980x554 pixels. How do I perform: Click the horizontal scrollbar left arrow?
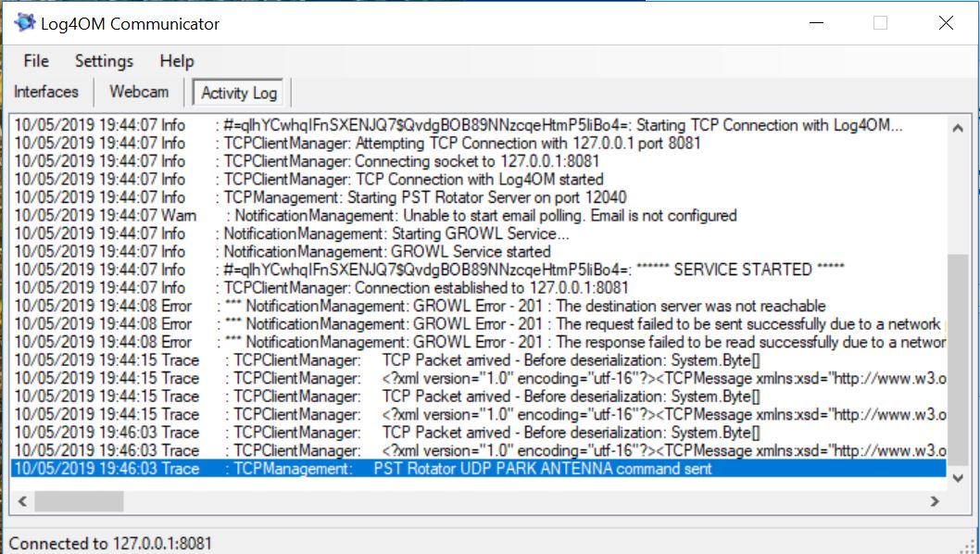22,501
